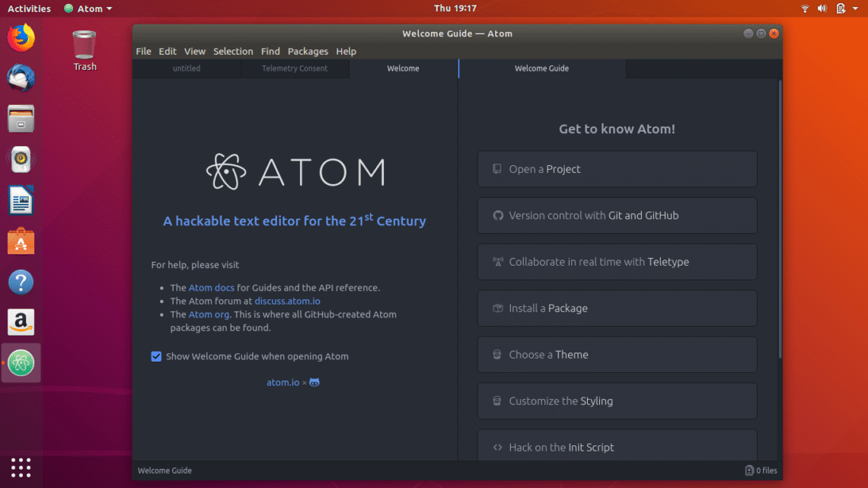Click the Welcome Guide pane scrollbar
Screen dimensions: 868x488
(778, 221)
